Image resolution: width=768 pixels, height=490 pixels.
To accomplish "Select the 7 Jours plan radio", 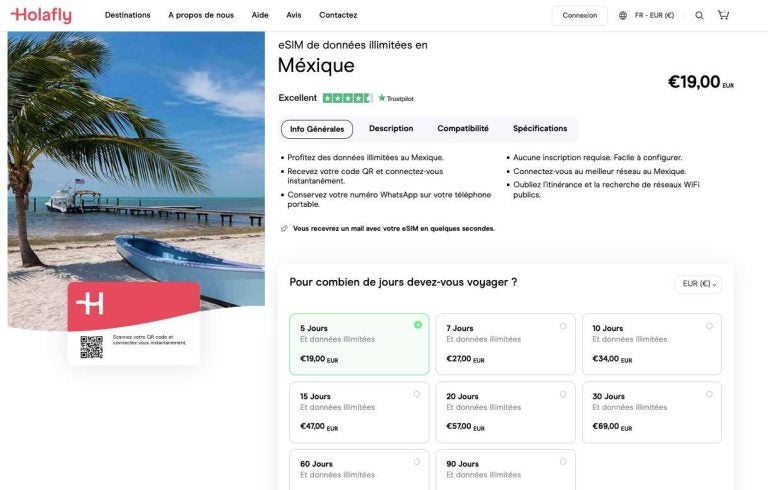I will (x=563, y=325).
